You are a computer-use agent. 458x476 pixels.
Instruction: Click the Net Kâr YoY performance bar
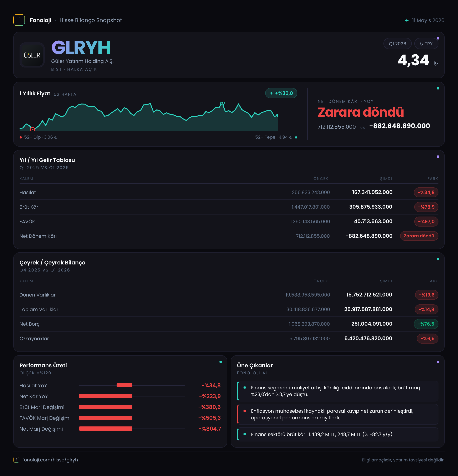[x=105, y=396]
